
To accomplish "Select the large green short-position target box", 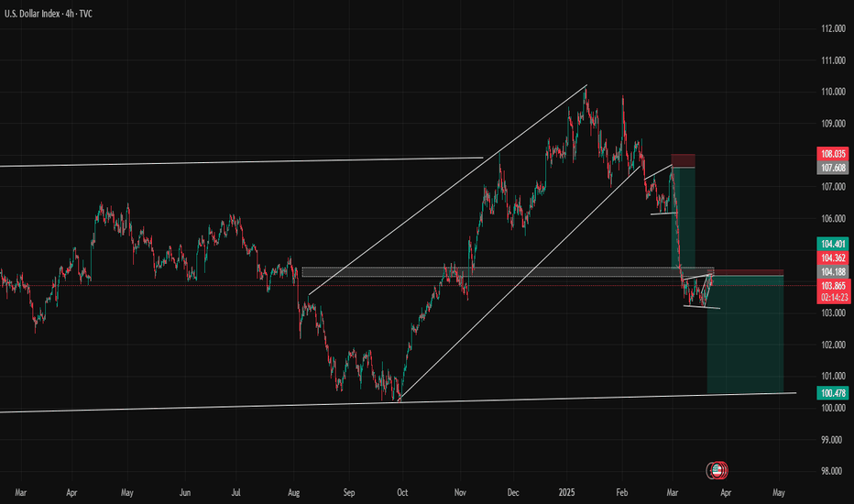I will click(745, 334).
